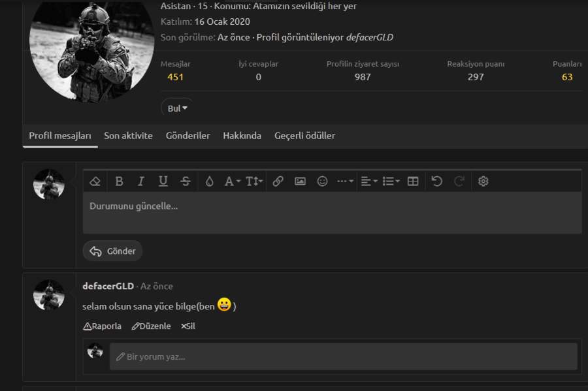588x391 pixels.
Task: Expand the more options ellipsis menu
Action: coord(345,181)
